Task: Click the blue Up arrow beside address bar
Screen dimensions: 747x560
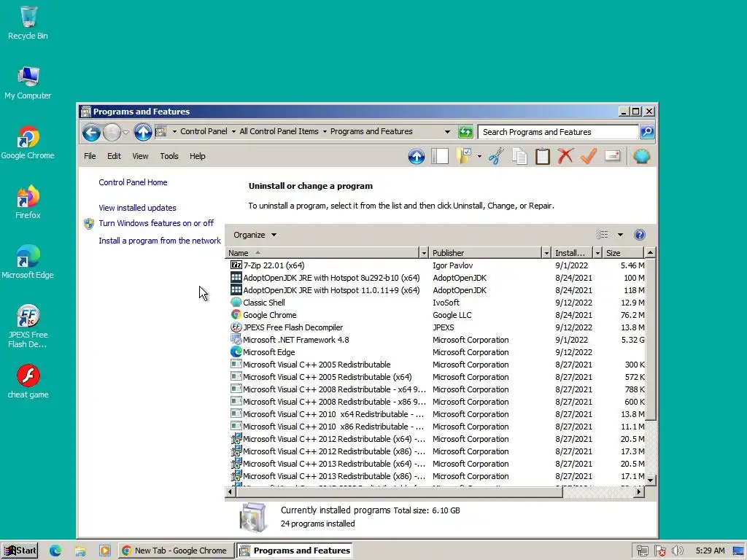Action: (x=142, y=132)
